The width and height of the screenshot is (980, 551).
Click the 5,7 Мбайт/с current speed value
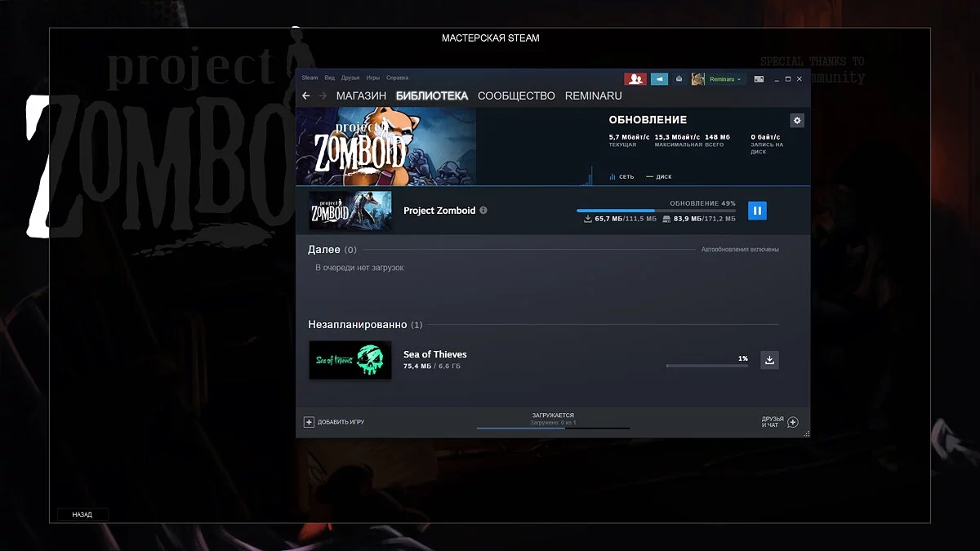click(630, 137)
